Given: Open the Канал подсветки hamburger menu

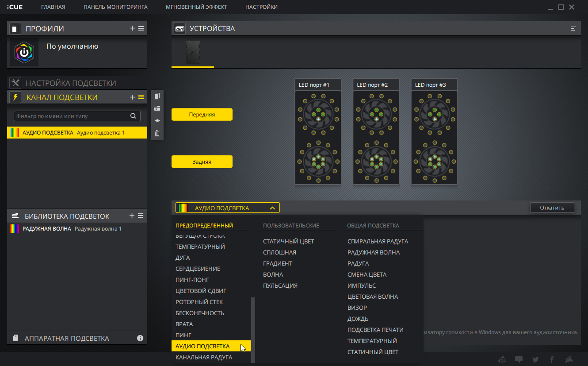Looking at the screenshot, I should 141,97.
